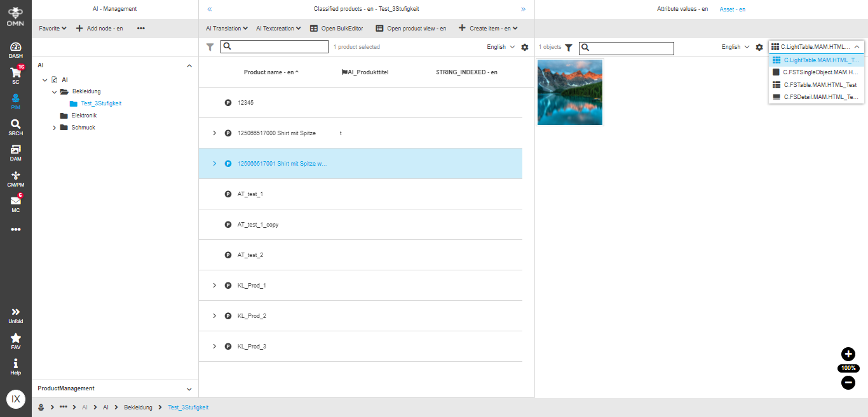
Task: Click the mountain lake image thumbnail
Action: pos(569,92)
